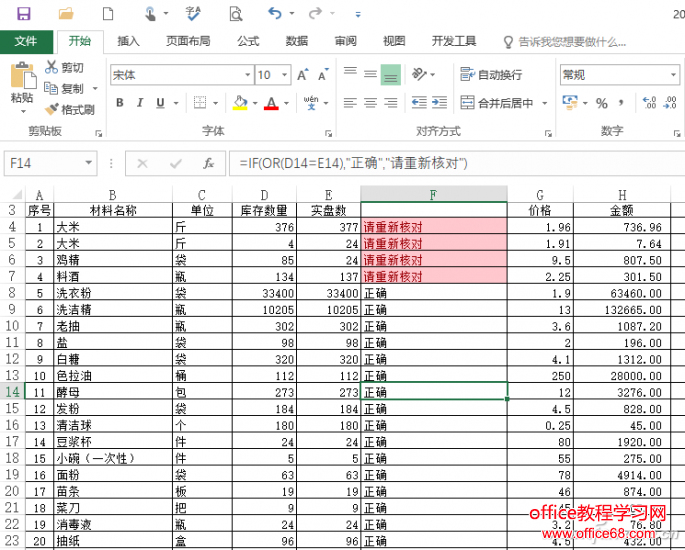The height and width of the screenshot is (550, 685).
Task: Open customize quick access toolbar dropdown
Action: (358, 14)
